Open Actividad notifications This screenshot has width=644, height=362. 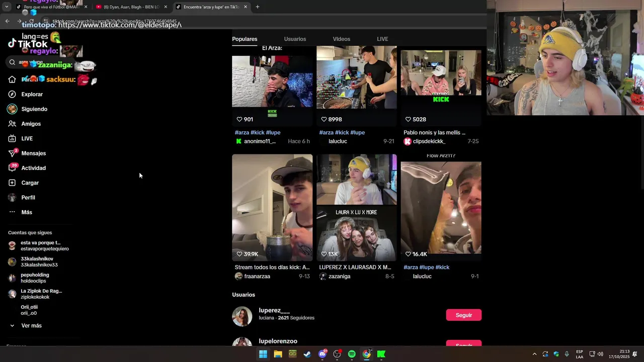(27, 168)
